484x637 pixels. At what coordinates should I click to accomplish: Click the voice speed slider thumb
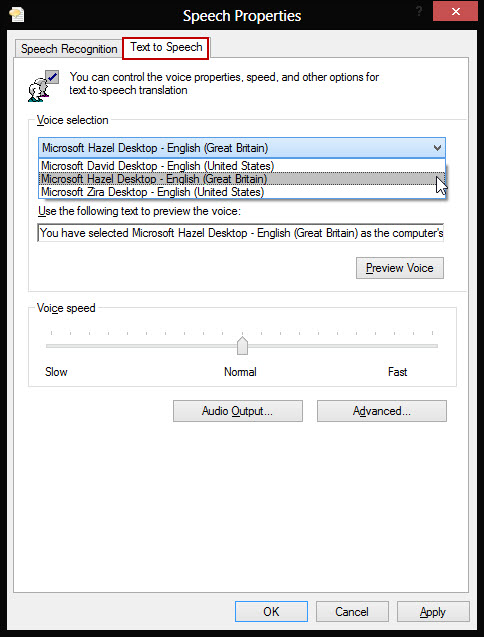[242, 345]
